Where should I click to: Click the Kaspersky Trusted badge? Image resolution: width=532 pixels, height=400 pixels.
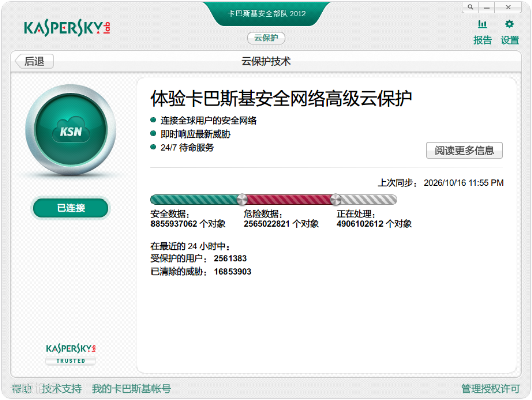coord(71,354)
